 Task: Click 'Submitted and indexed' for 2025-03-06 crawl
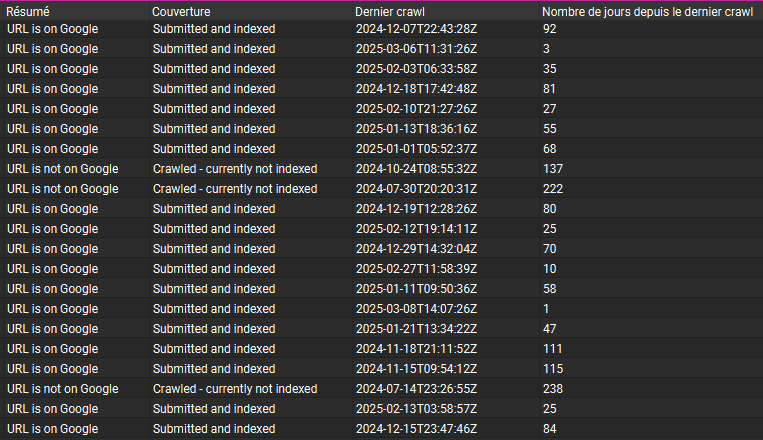(214, 49)
